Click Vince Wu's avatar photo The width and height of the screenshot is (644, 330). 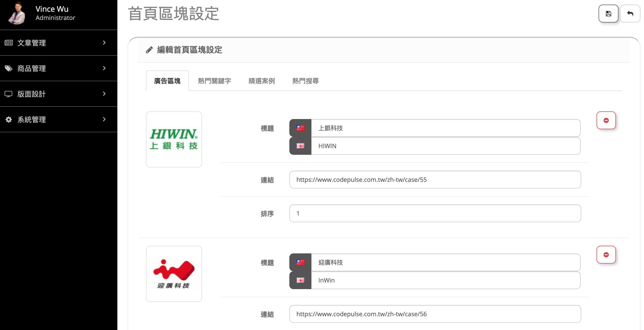point(17,13)
